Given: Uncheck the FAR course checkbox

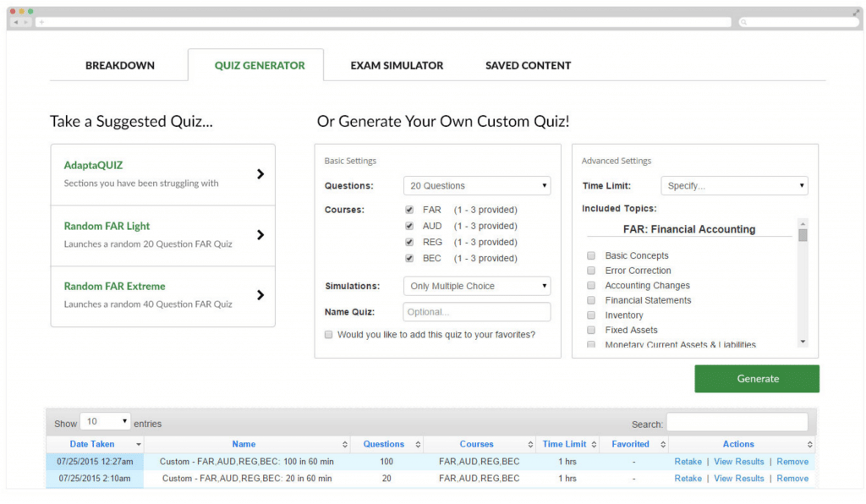Looking at the screenshot, I should [409, 210].
